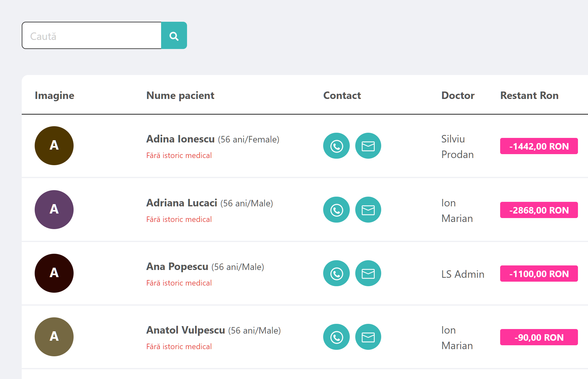Image resolution: width=588 pixels, height=379 pixels.
Task: Open the envelope icon for Anatol Vulpescu
Action: point(368,337)
